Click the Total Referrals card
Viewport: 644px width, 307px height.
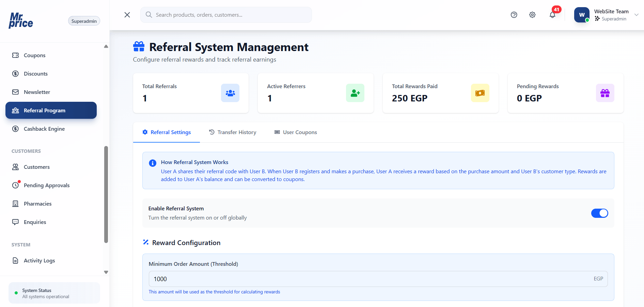click(191, 93)
